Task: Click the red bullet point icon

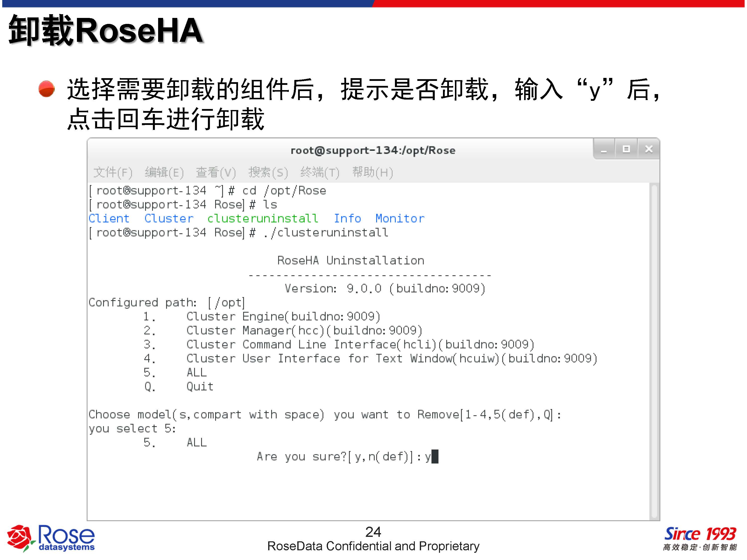Action: (x=47, y=89)
